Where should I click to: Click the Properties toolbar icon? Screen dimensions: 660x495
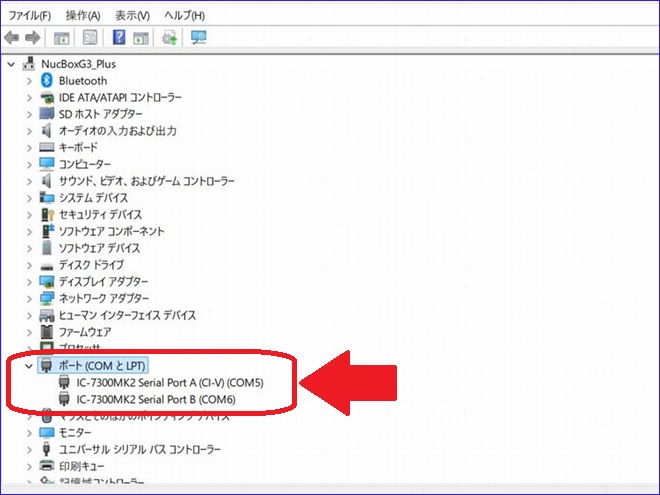click(x=90, y=38)
